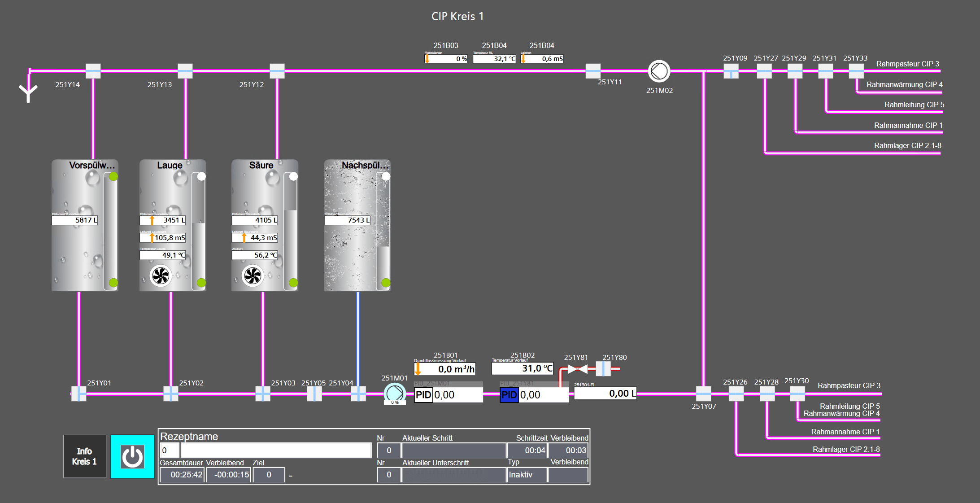
Task: Click the Typ field showing Inaktiv
Action: pos(527,475)
